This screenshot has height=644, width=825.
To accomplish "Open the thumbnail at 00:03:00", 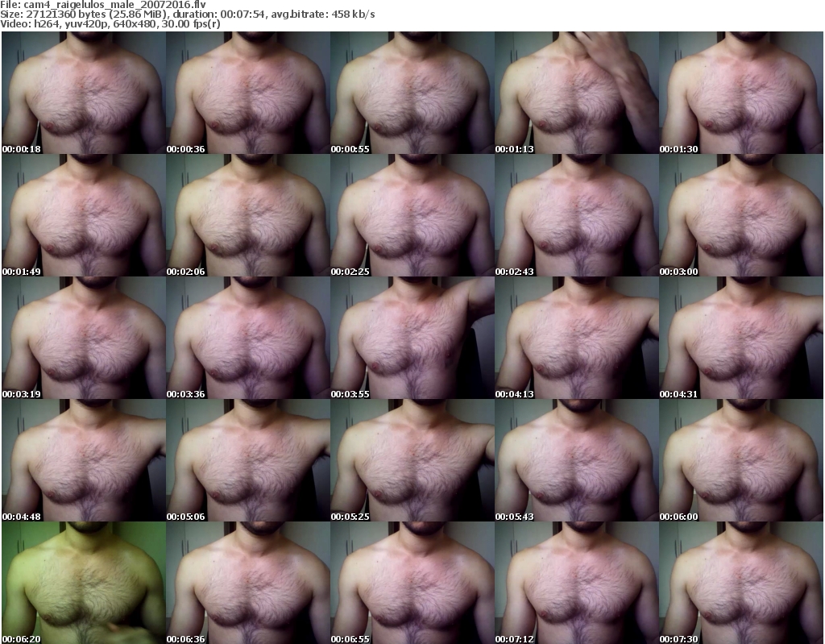I will [x=741, y=215].
